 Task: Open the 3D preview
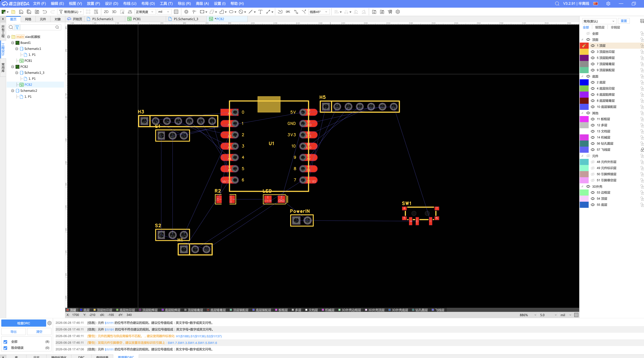[114, 12]
